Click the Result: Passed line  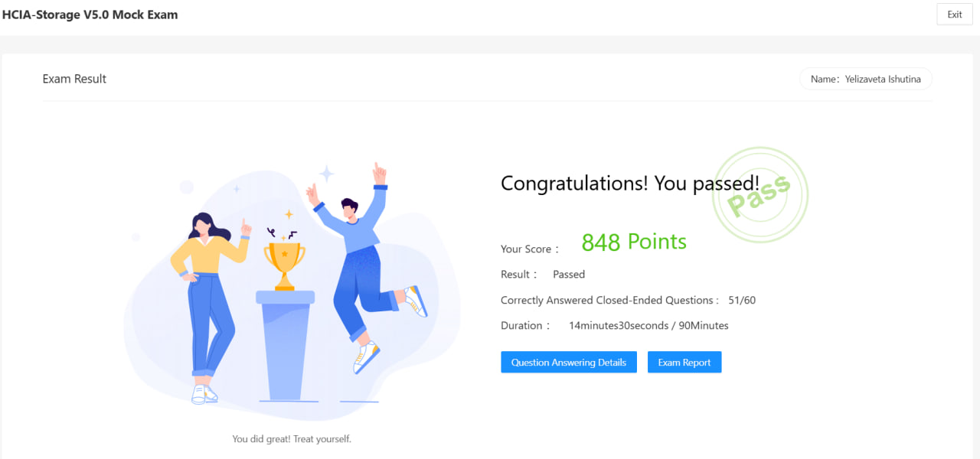[543, 274]
